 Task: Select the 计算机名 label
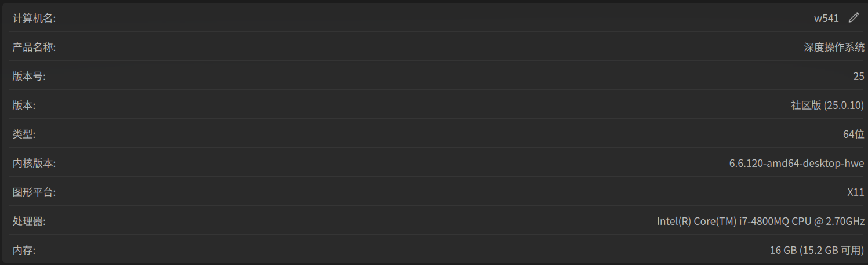coord(34,19)
